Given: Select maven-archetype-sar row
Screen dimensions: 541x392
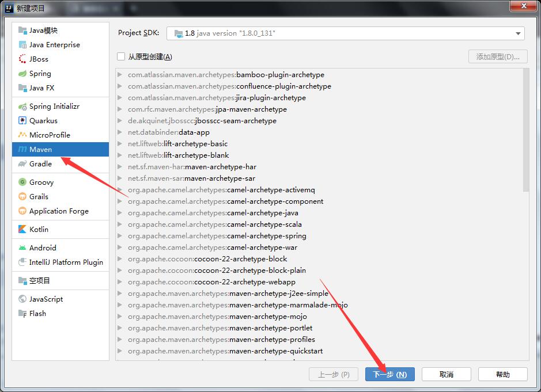Looking at the screenshot, I should 319,178.
